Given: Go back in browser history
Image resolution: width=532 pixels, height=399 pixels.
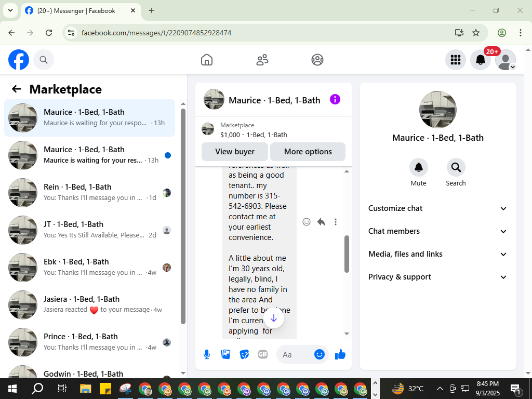Looking at the screenshot, I should [11, 33].
